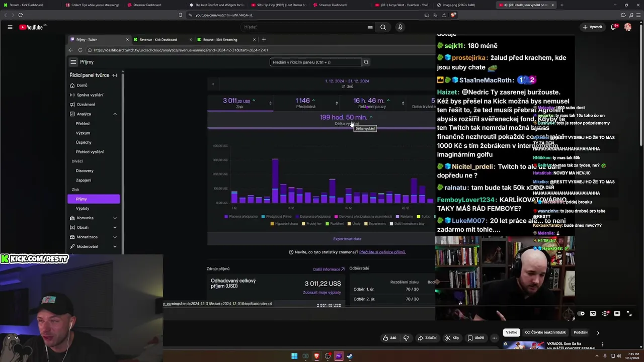The width and height of the screenshot is (644, 362).
Task: Open Další informace link
Action: (x=329, y=269)
